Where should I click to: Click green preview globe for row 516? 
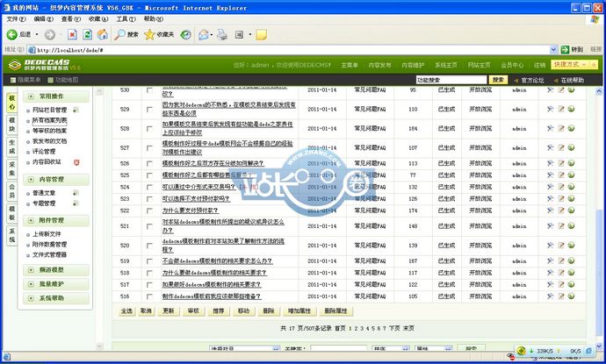[x=571, y=296]
